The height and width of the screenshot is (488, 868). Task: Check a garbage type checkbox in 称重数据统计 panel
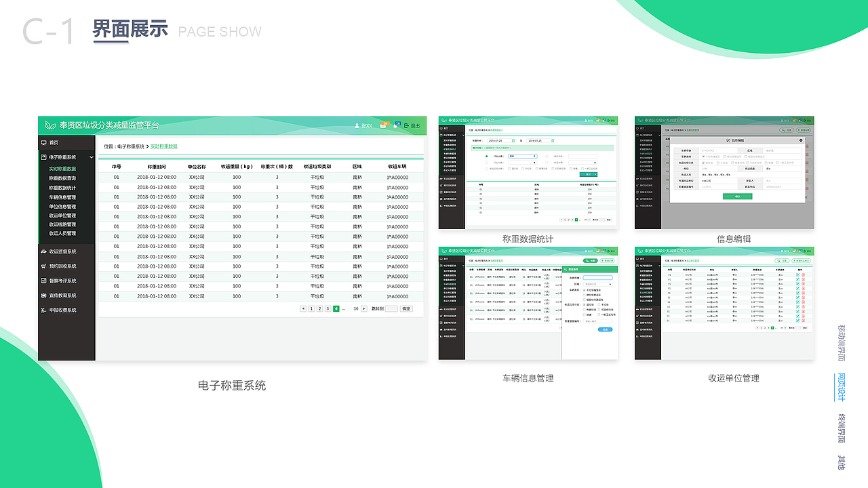point(509,169)
